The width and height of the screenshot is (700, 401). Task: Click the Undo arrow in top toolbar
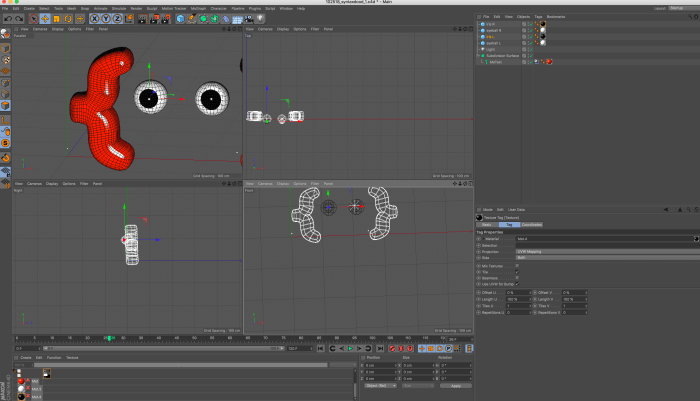tap(7, 18)
